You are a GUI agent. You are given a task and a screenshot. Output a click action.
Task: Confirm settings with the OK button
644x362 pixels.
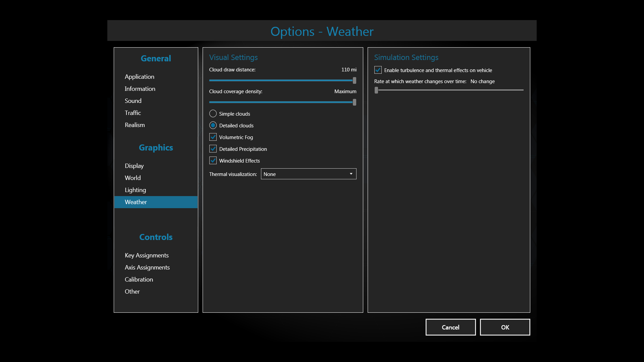click(505, 327)
